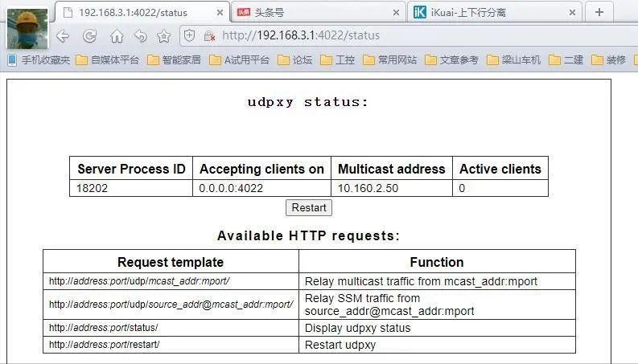638x364 pixels.
Task: Click the undo close tab arrow icon
Action: pos(140,36)
